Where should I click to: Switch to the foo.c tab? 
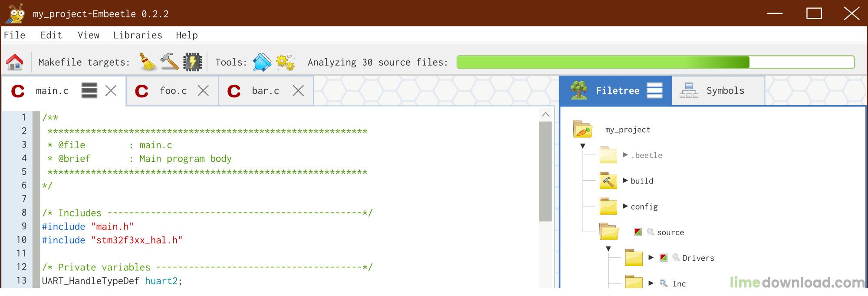click(x=173, y=91)
